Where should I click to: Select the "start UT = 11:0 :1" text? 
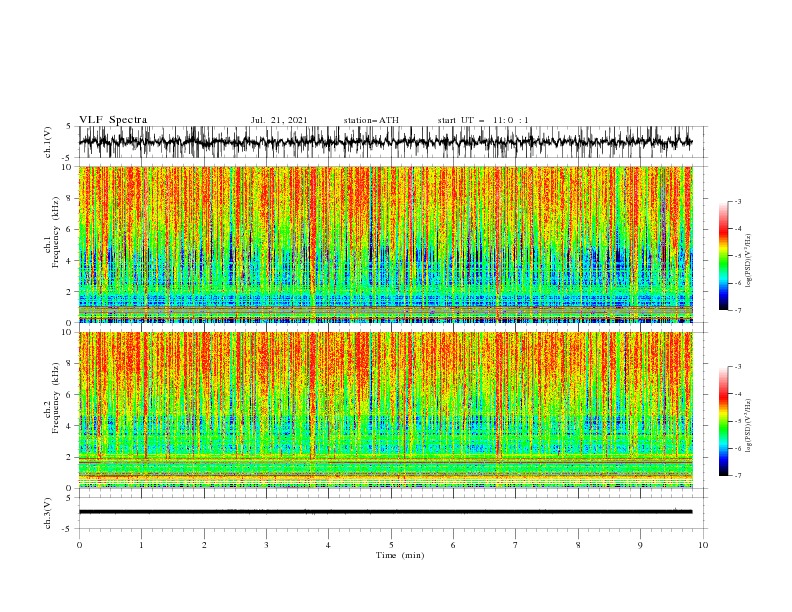coord(483,120)
